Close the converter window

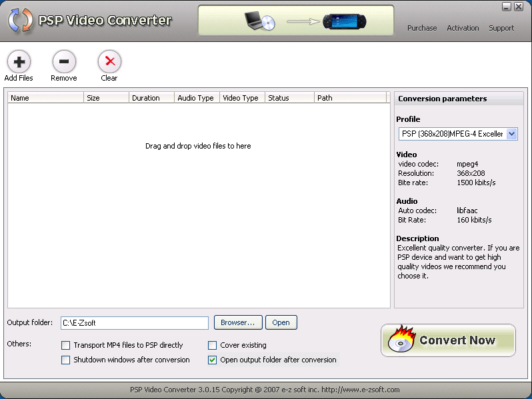point(519,7)
